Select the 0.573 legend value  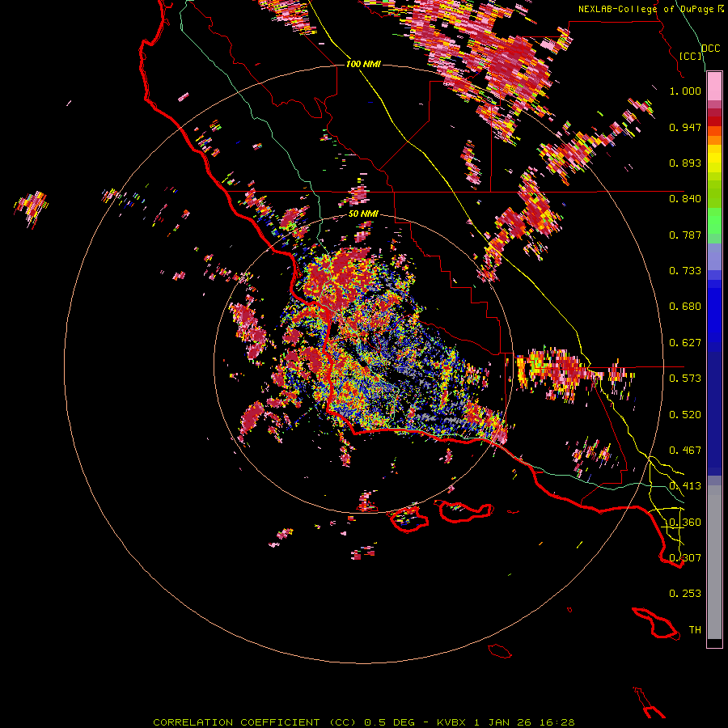click(x=685, y=379)
